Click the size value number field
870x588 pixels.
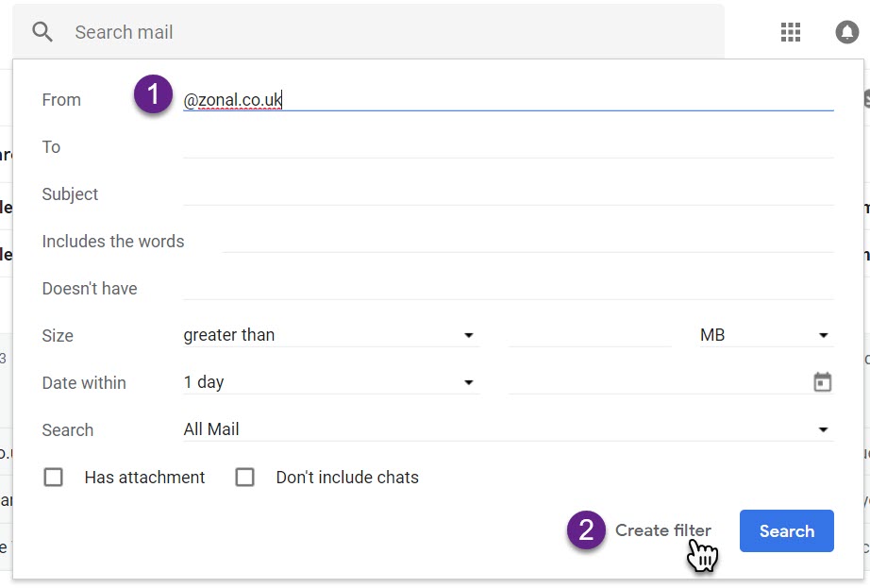pos(590,335)
